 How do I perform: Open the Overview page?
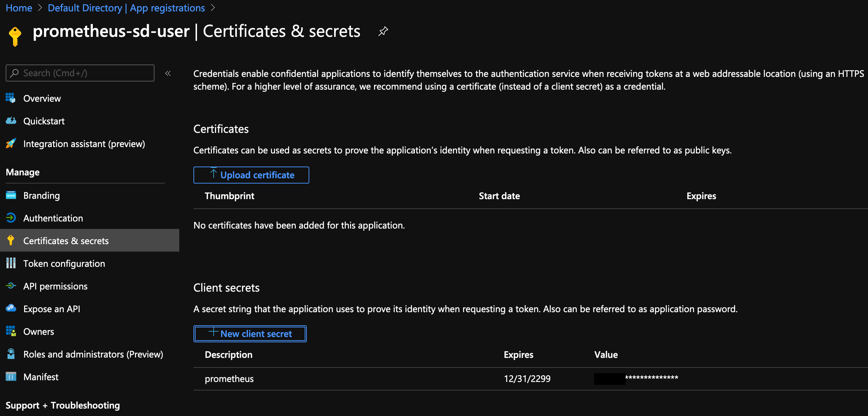tap(42, 98)
